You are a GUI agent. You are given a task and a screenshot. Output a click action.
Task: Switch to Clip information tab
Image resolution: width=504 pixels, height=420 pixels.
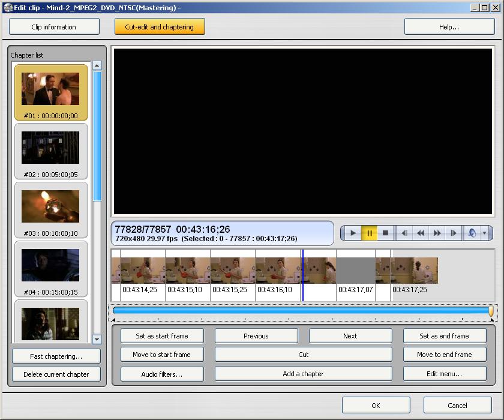click(54, 26)
